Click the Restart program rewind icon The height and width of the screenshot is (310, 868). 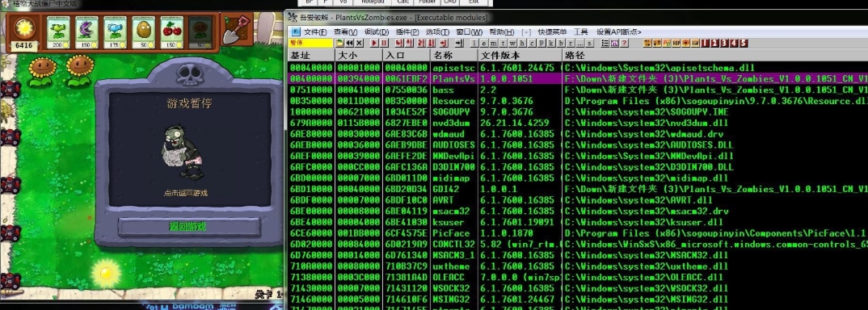click(350, 43)
